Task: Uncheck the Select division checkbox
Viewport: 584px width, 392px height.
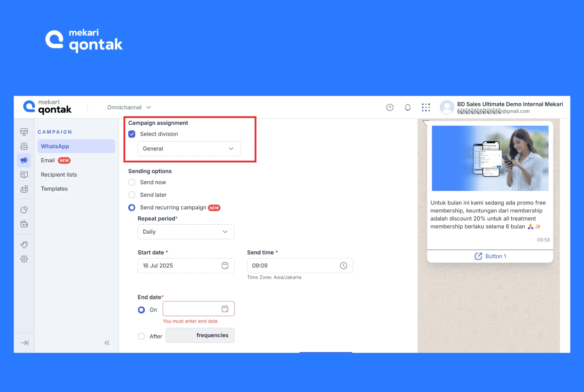Action: [132, 134]
